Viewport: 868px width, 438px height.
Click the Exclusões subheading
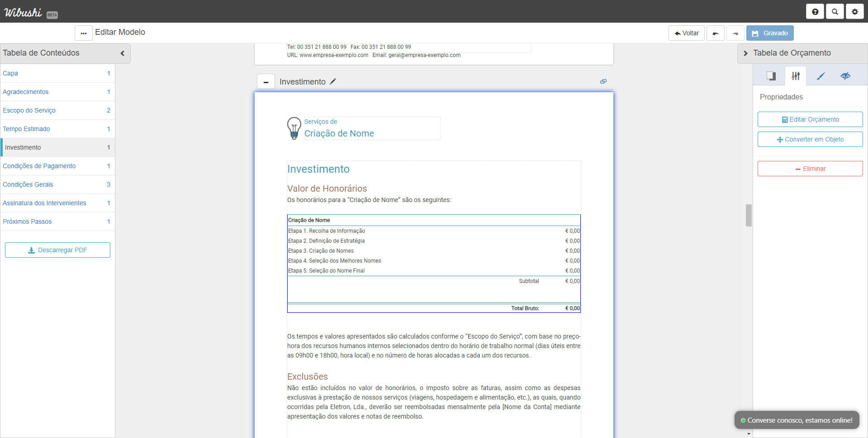point(308,377)
